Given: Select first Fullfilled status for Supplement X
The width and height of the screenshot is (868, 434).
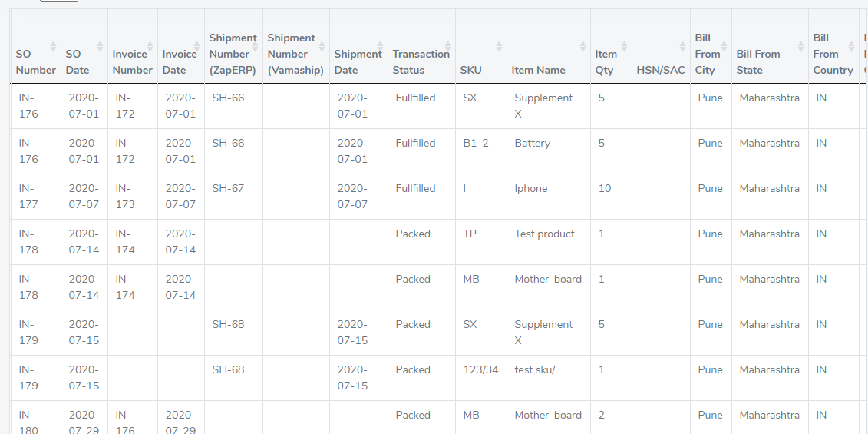Looking at the screenshot, I should pyautogui.click(x=422, y=107).
